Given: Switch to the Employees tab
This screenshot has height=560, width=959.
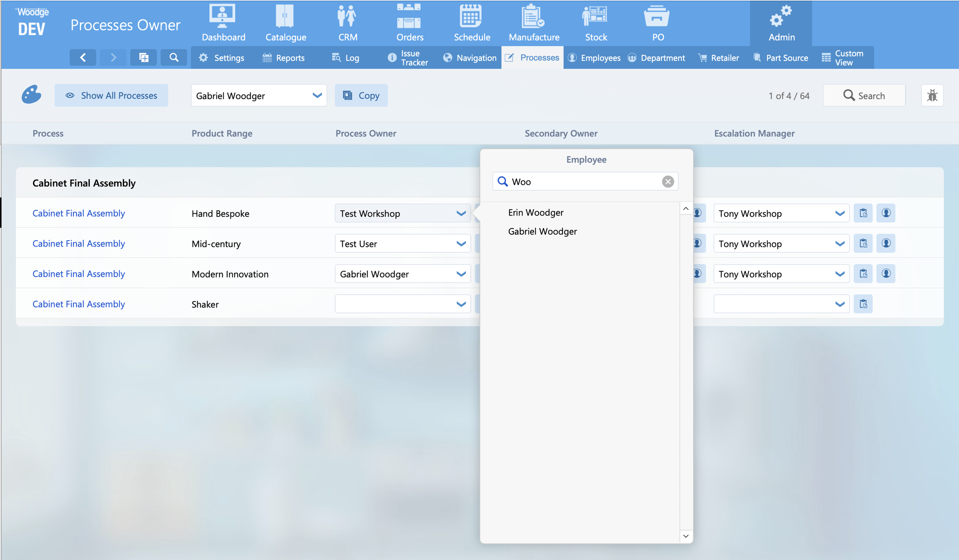Looking at the screenshot, I should (x=595, y=58).
